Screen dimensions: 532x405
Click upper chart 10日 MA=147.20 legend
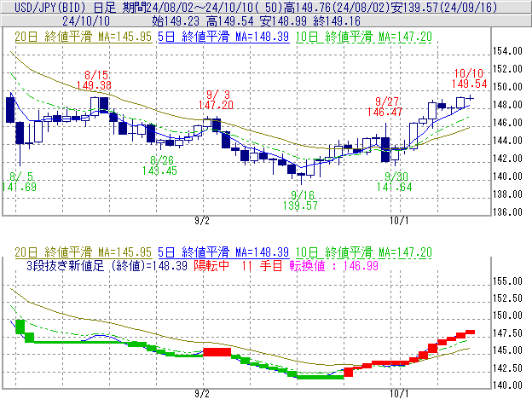tap(364, 37)
